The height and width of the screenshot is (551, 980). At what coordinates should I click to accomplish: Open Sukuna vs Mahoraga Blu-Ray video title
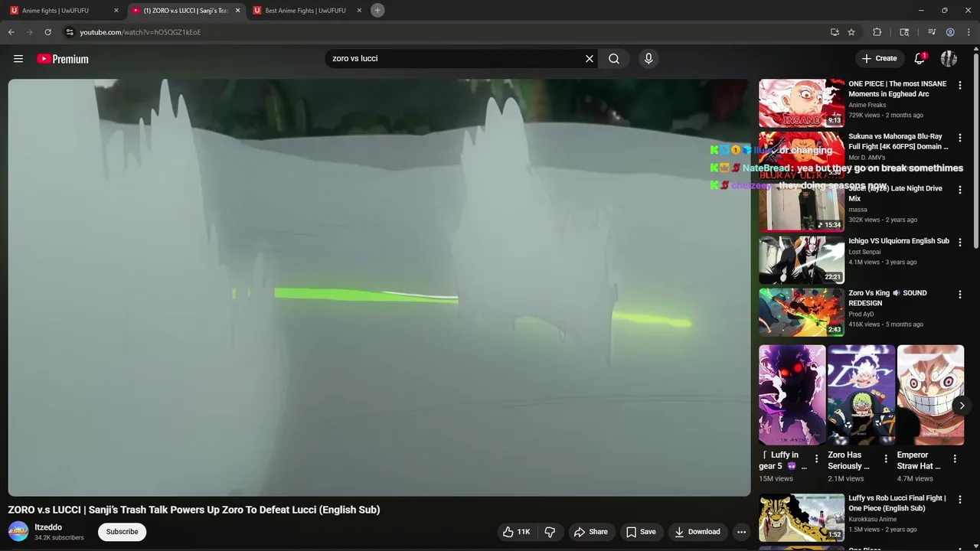[898, 142]
